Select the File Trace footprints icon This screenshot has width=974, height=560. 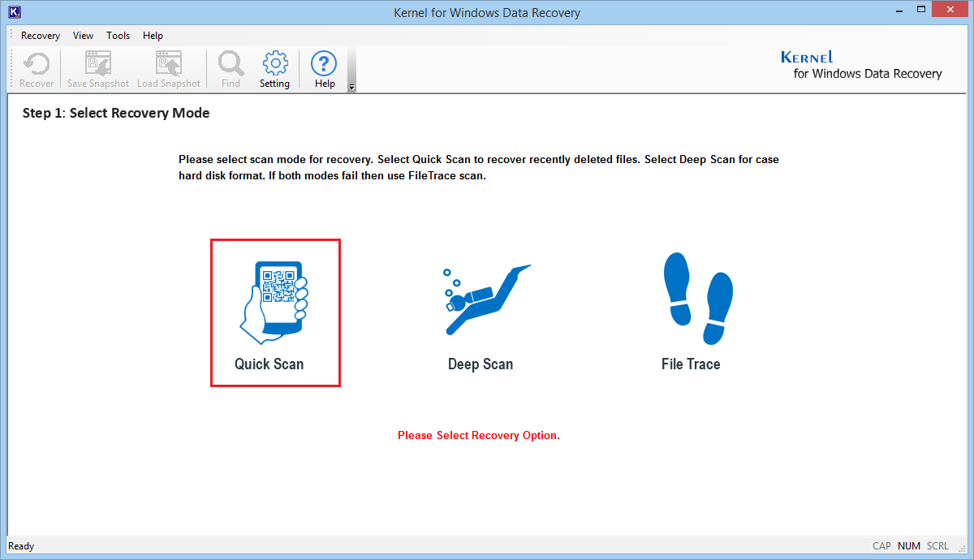click(x=697, y=298)
